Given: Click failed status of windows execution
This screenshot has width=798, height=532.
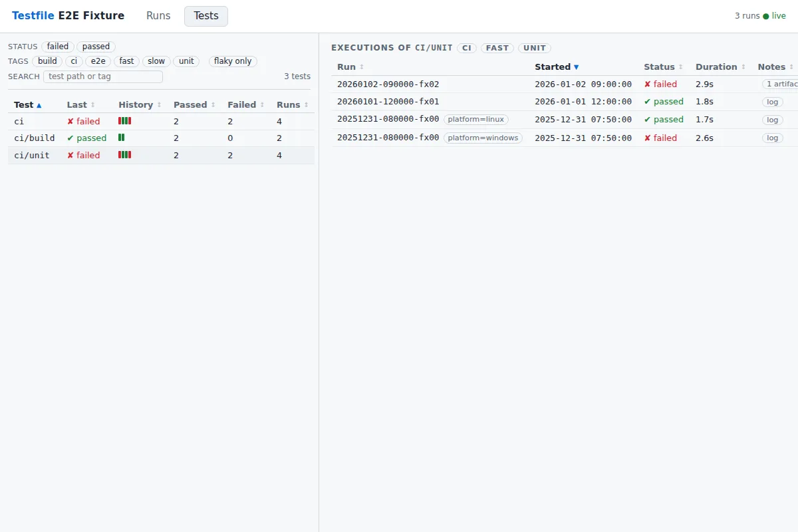Looking at the screenshot, I should [x=660, y=138].
